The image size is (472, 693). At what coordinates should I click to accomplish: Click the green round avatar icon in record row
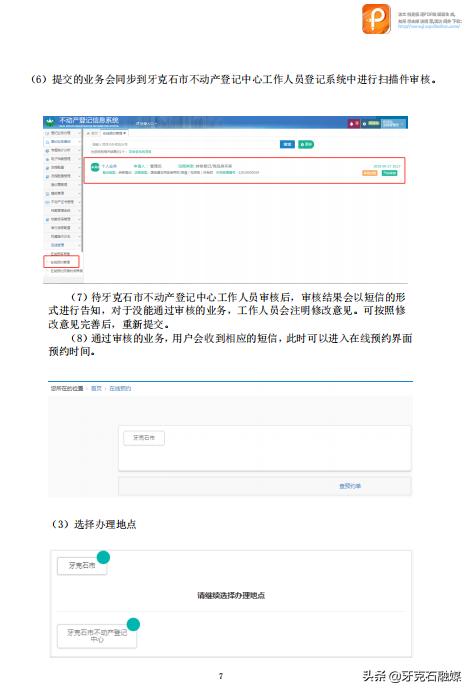pyautogui.click(x=95, y=167)
